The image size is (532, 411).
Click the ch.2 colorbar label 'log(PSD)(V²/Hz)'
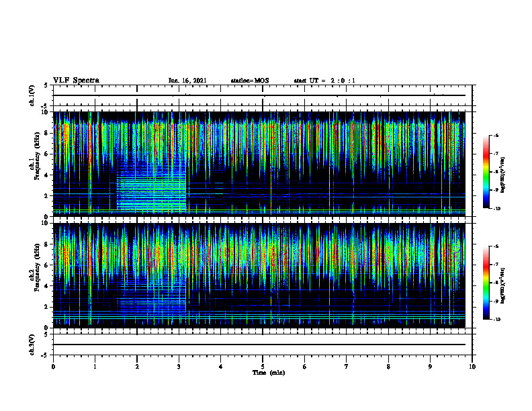click(503, 286)
